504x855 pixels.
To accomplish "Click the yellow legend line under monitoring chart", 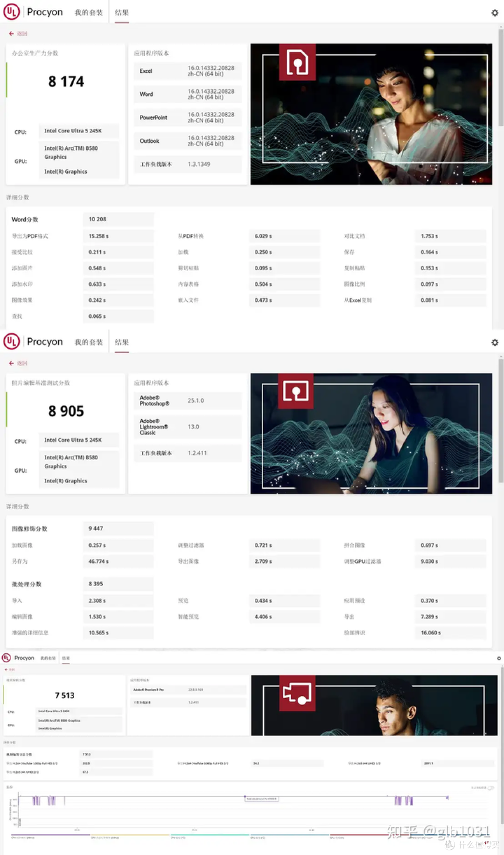I will [130, 835].
